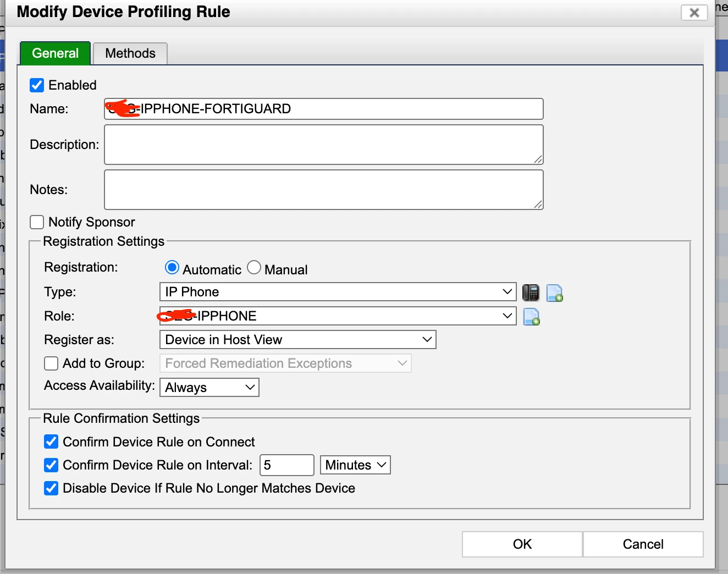This screenshot has width=728, height=574.
Task: Toggle Confirm Device Rule on Connect
Action: coord(51,442)
